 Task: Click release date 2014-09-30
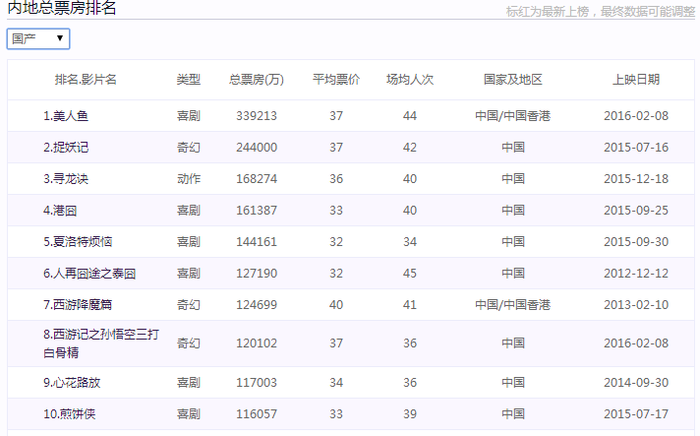[x=636, y=383]
